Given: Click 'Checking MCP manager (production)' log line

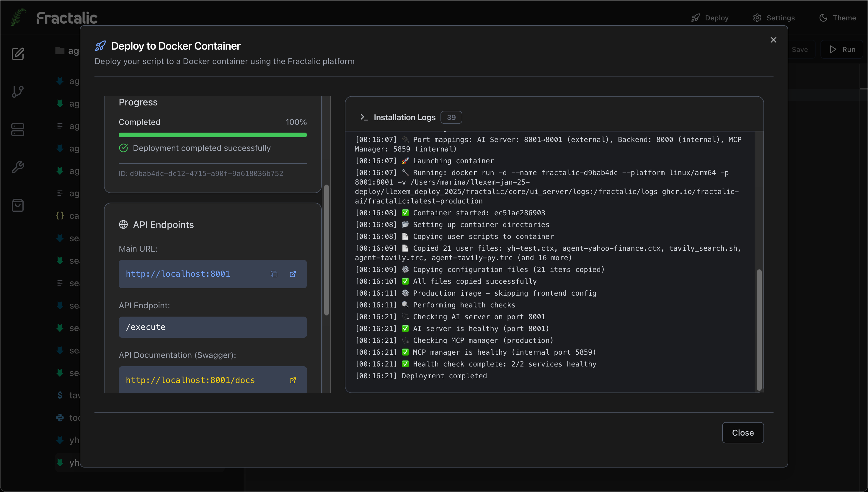Looking at the screenshot, I should 454,340.
